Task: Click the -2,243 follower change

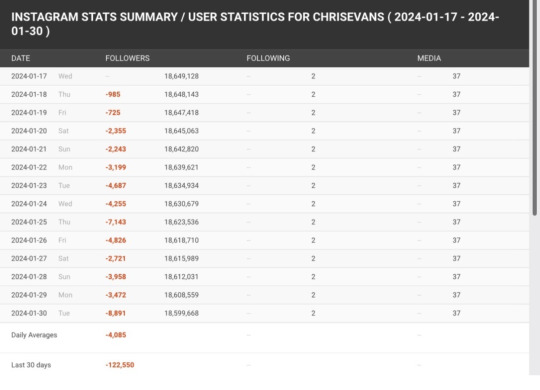Action: [x=116, y=149]
